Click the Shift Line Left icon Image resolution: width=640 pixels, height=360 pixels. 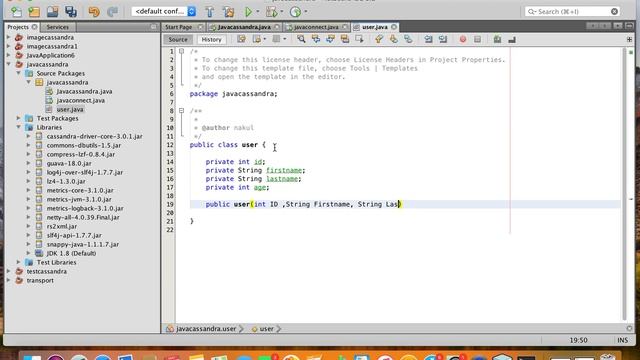(x=428, y=40)
